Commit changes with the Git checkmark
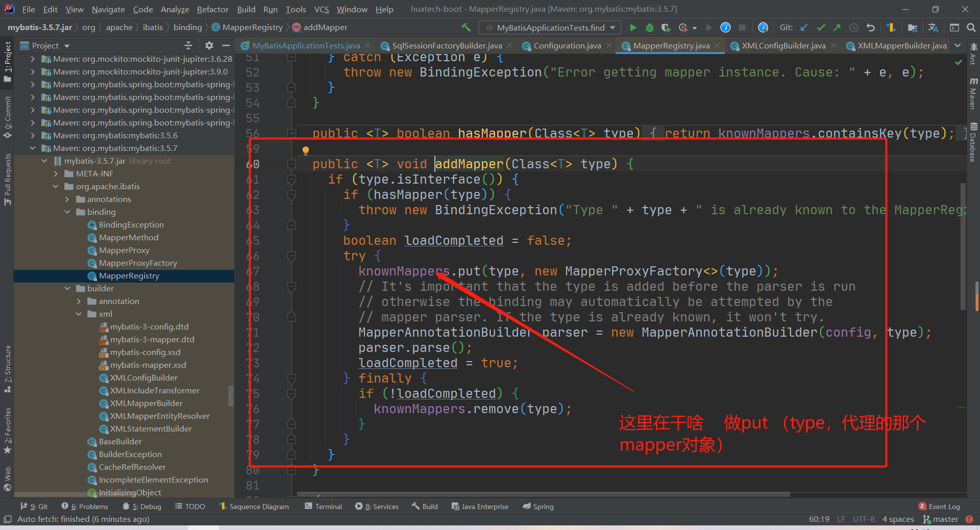980x530 pixels. coord(821,28)
